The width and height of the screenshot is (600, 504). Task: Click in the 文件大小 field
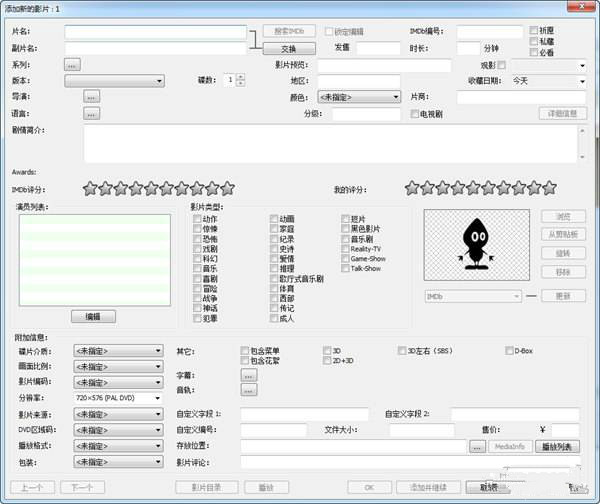tap(422, 430)
